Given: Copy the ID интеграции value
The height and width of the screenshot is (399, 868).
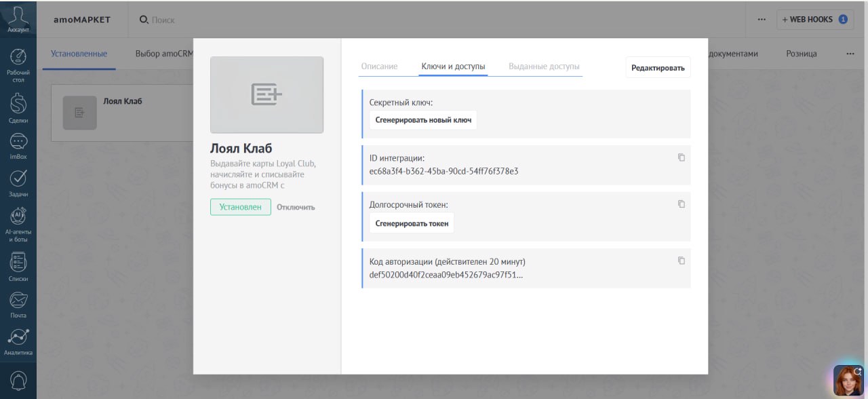Looking at the screenshot, I should pos(682,157).
